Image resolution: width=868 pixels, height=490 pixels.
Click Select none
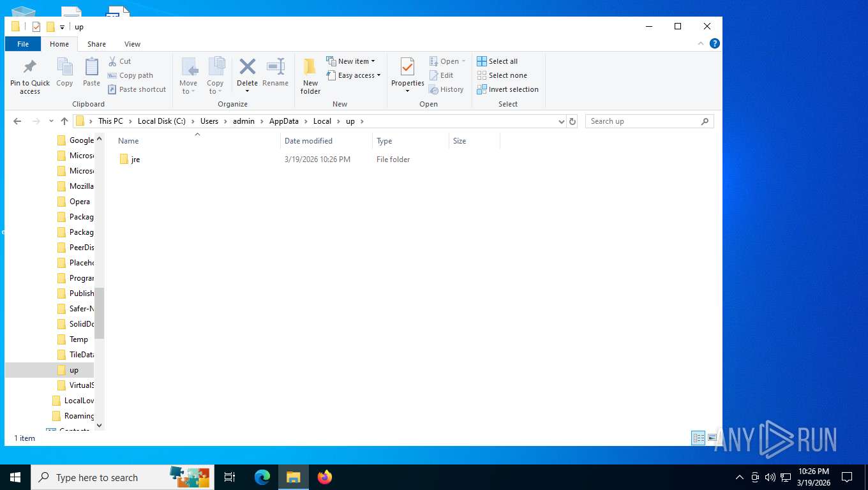(502, 75)
